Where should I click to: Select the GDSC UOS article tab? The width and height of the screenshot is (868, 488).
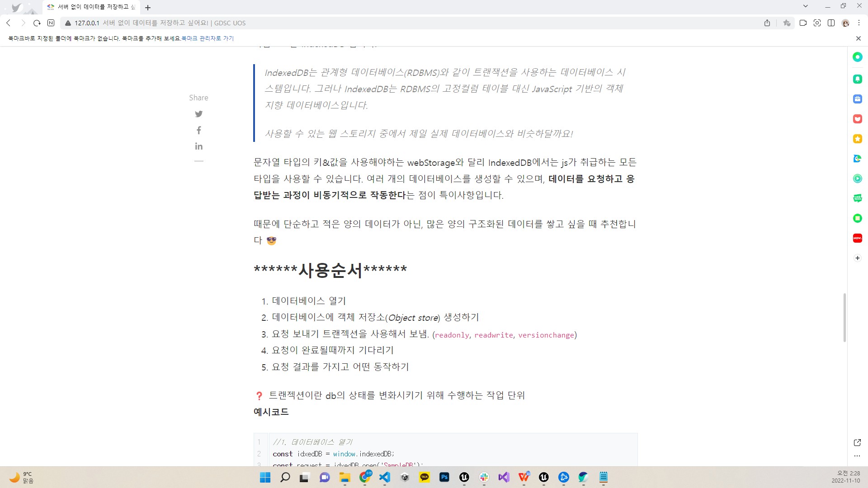[93, 7]
